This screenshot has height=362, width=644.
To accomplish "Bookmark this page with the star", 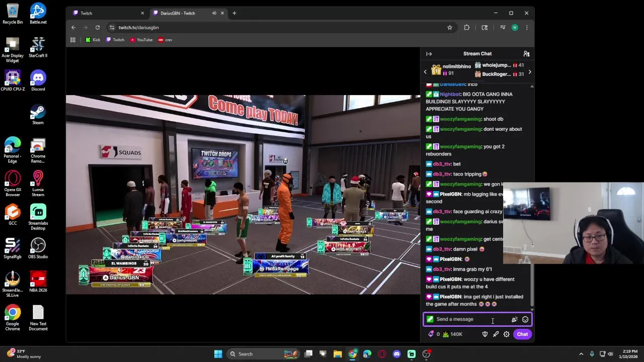I will click(x=450, y=28).
